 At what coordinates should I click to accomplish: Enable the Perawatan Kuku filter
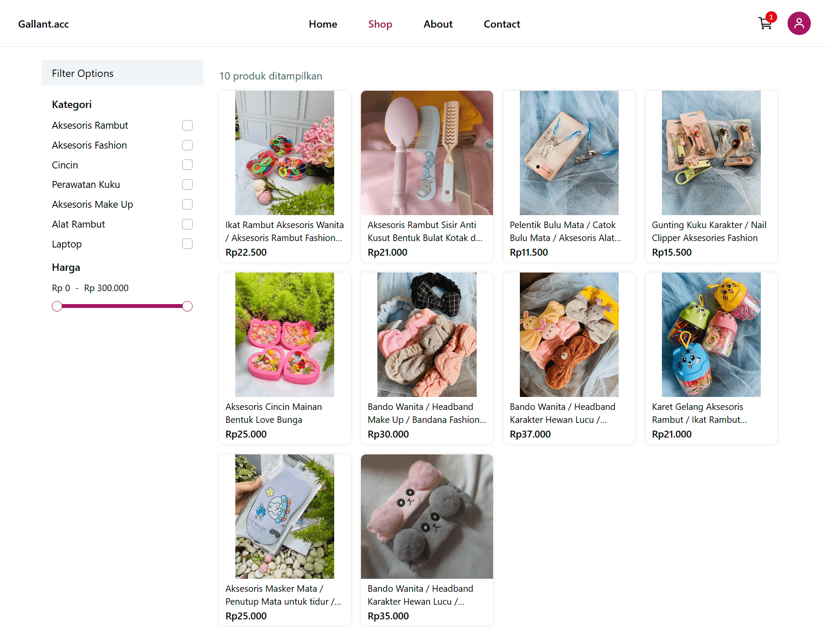click(187, 184)
